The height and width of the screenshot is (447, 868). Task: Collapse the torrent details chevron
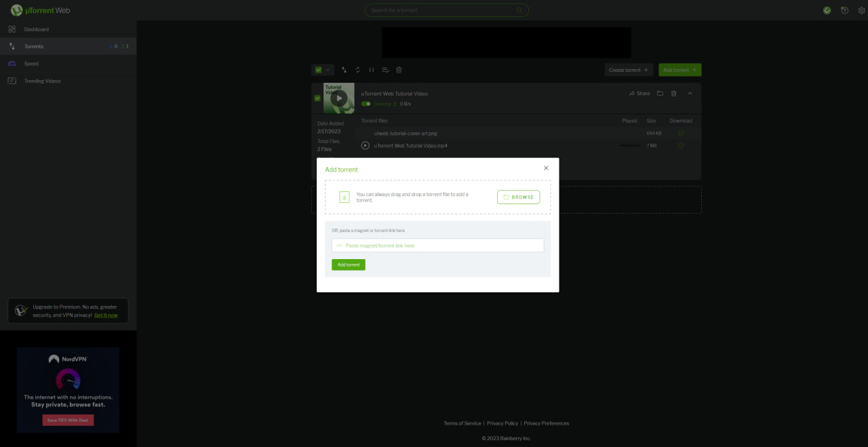coord(690,94)
